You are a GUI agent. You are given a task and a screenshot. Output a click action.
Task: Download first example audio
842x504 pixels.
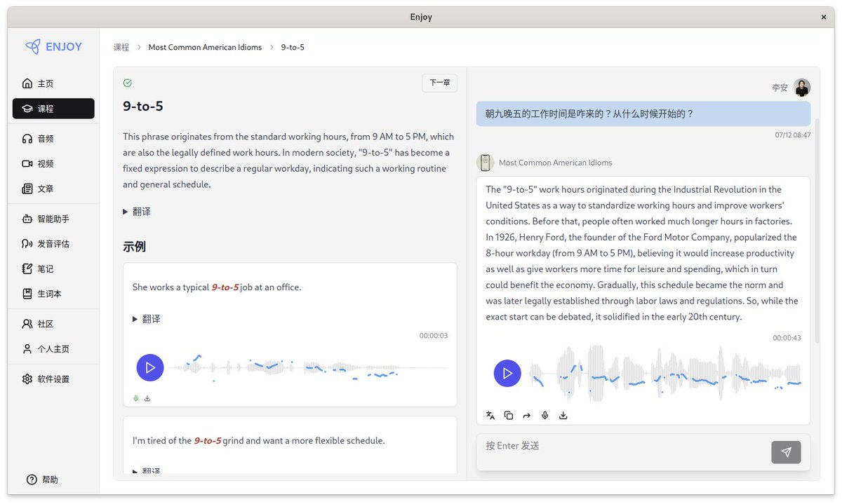(147, 398)
